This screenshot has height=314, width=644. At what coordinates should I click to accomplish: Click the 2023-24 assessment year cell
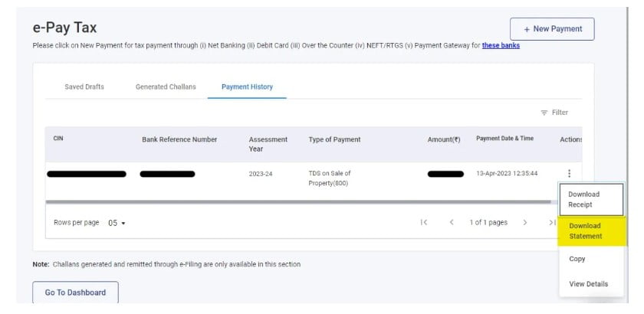tap(261, 174)
